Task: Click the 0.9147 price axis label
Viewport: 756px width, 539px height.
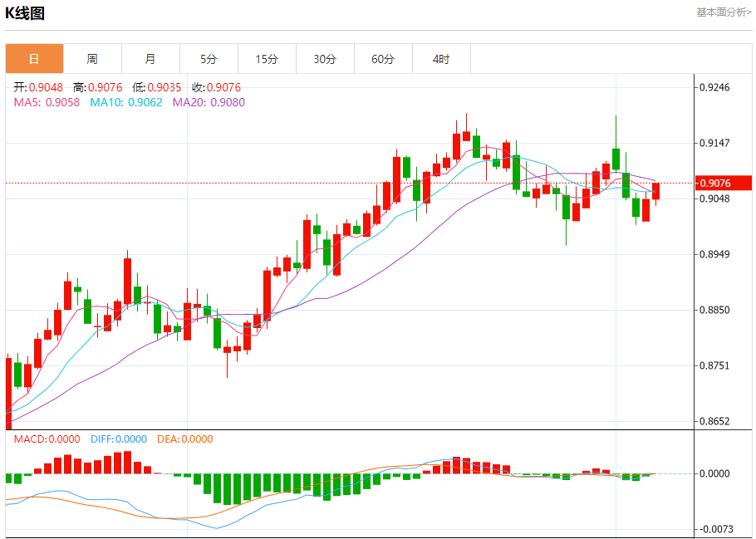Action: (715, 143)
